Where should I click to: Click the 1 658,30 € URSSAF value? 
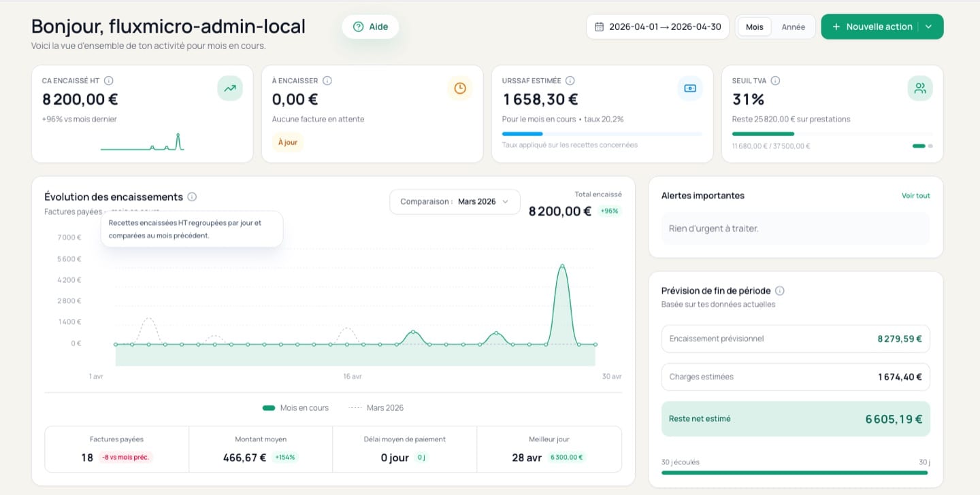pyautogui.click(x=541, y=100)
